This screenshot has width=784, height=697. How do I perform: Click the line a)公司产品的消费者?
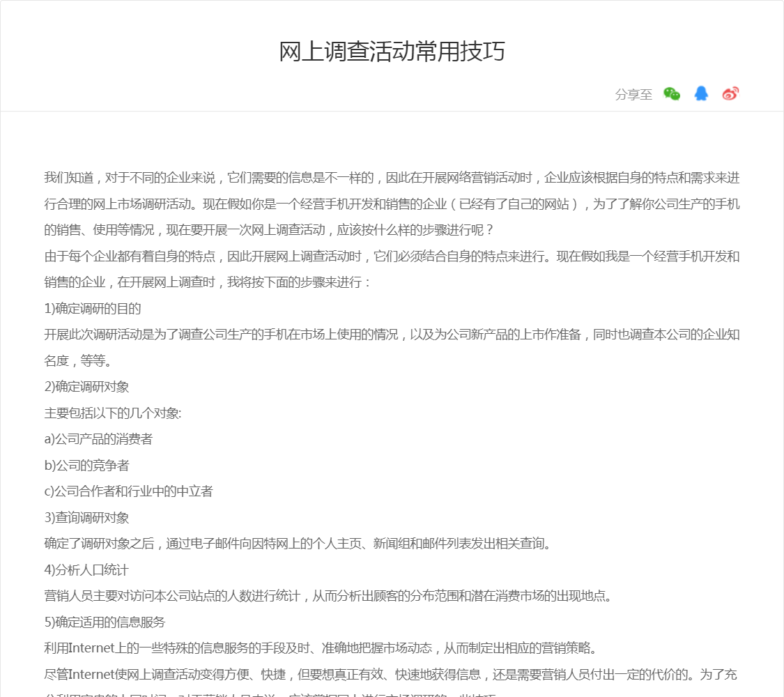coord(98,439)
